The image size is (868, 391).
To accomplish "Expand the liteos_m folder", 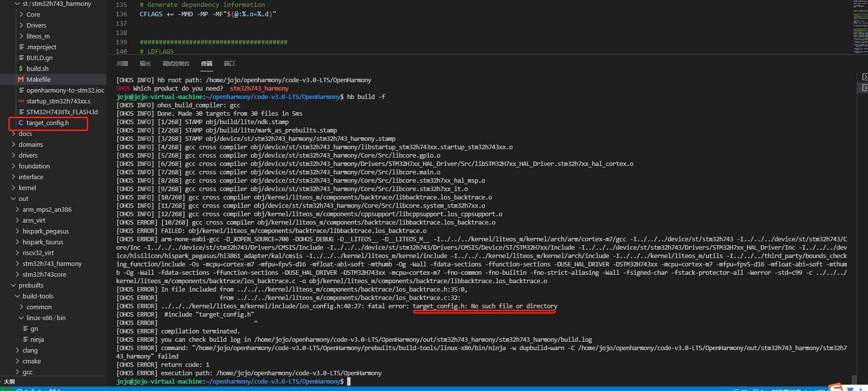I will pyautogui.click(x=21, y=36).
